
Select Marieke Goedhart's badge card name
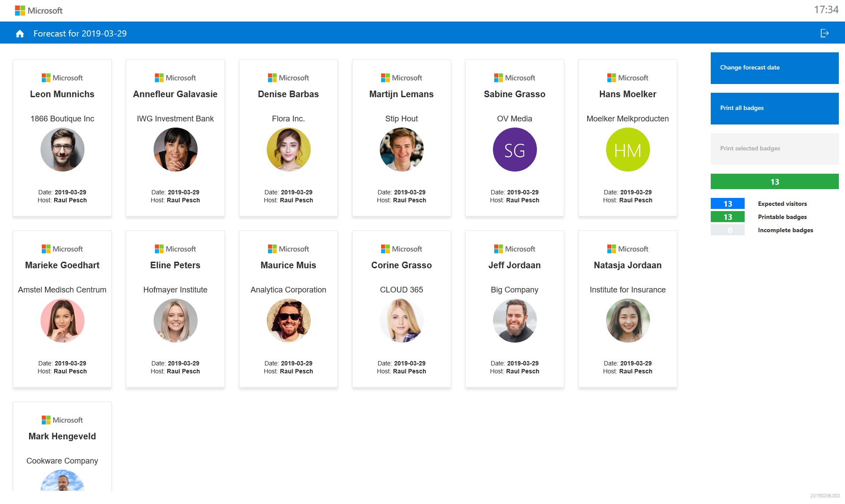pos(62,265)
